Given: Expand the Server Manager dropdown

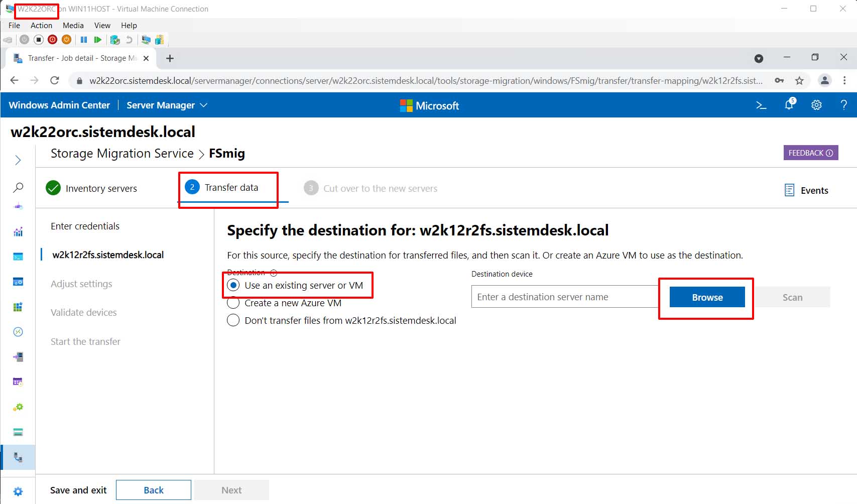Looking at the screenshot, I should tap(167, 105).
